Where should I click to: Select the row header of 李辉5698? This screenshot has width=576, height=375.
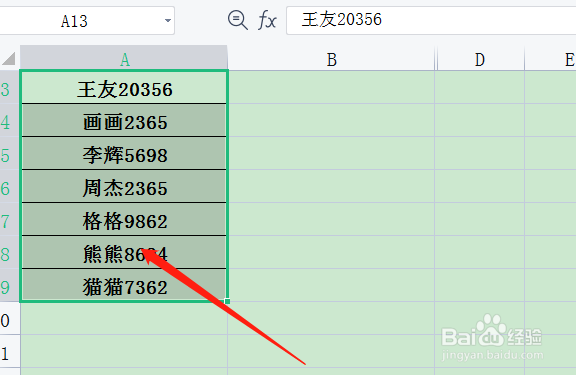pos(10,153)
